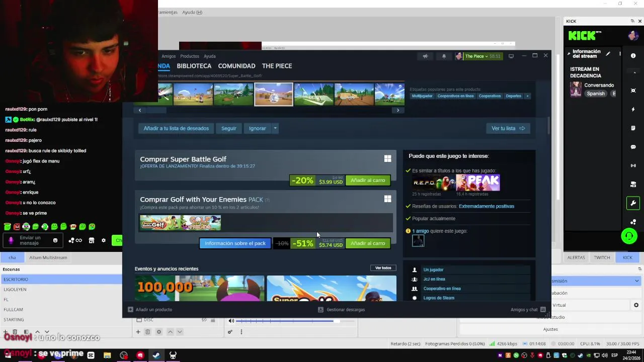644x362 pixels.
Task: Add a scene with the plus icon in Escenas
Action: pyautogui.click(x=5, y=332)
